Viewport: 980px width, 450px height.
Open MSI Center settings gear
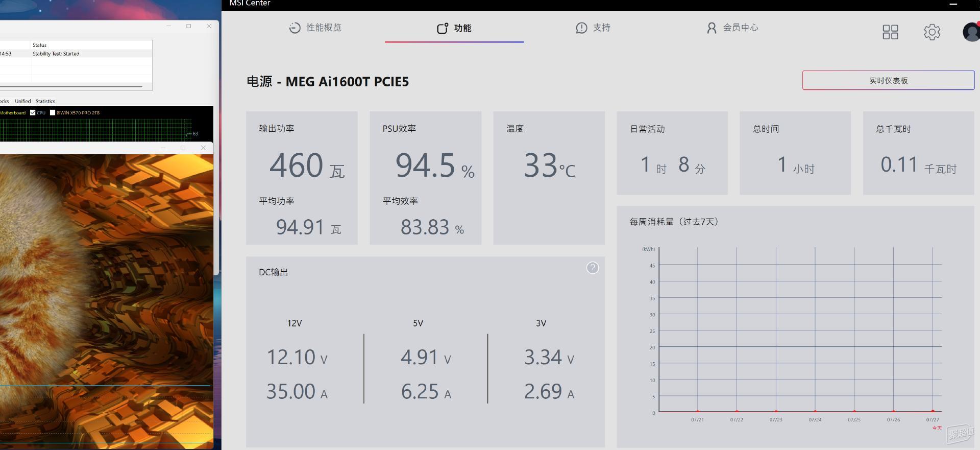point(932,32)
